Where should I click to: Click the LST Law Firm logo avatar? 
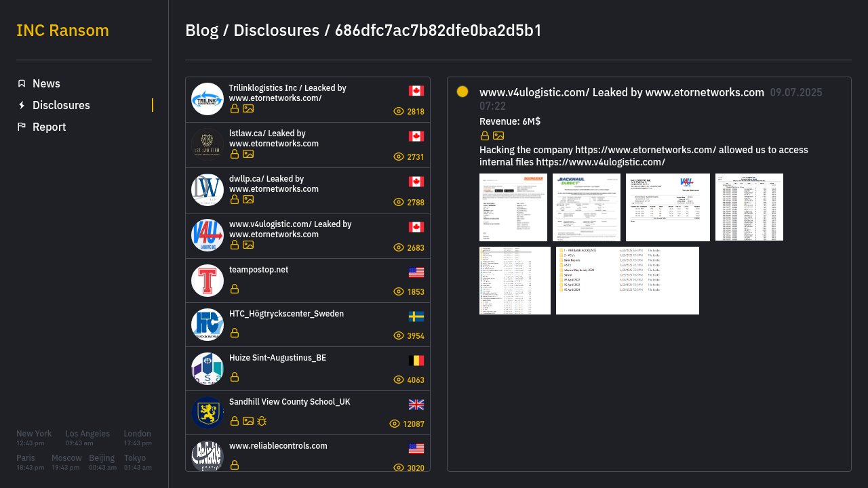click(208, 144)
